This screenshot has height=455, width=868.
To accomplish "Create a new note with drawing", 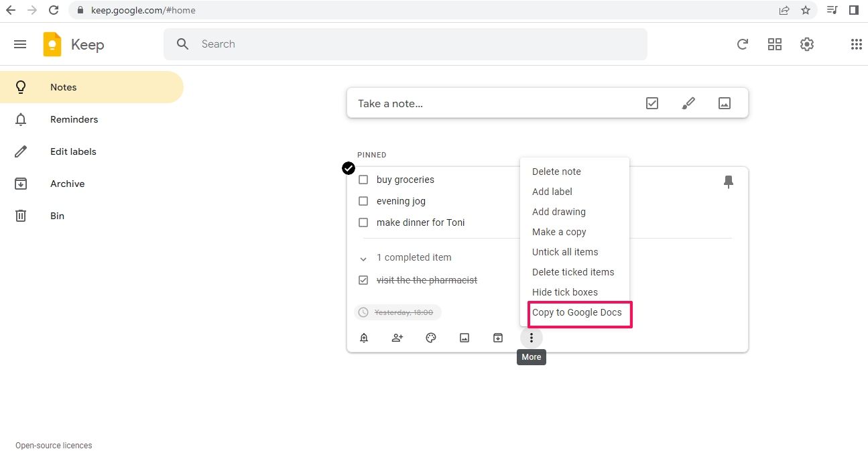I will (x=688, y=103).
